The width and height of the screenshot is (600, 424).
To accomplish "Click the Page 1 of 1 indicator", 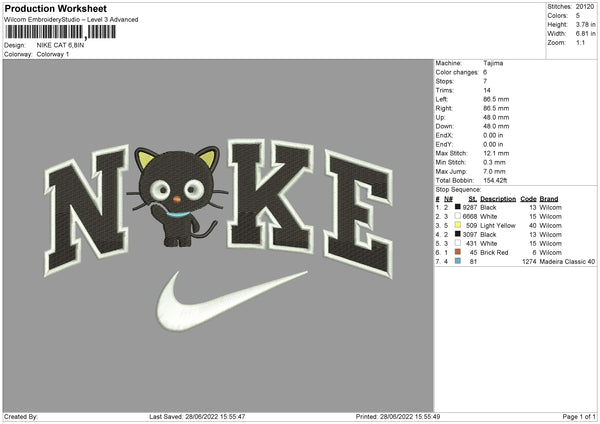I will point(579,416).
